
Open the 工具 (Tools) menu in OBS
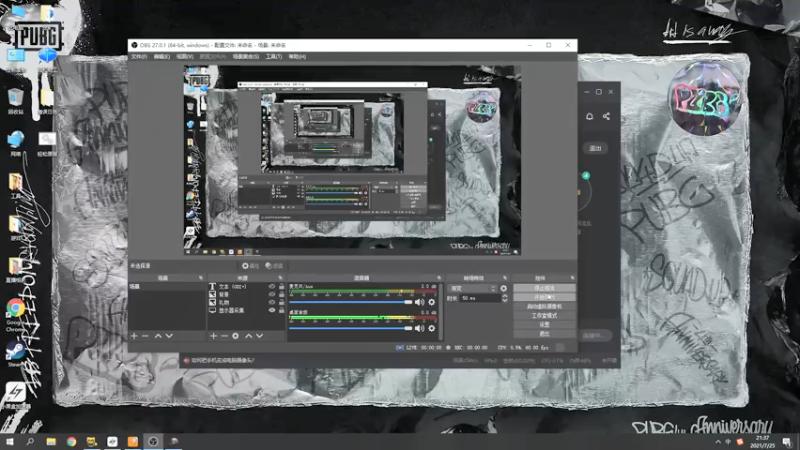[x=274, y=57]
